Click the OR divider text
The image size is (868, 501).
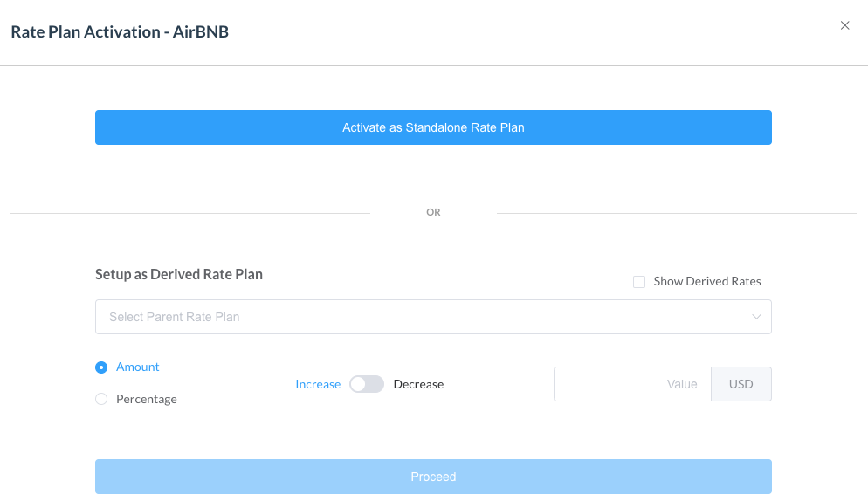433,212
